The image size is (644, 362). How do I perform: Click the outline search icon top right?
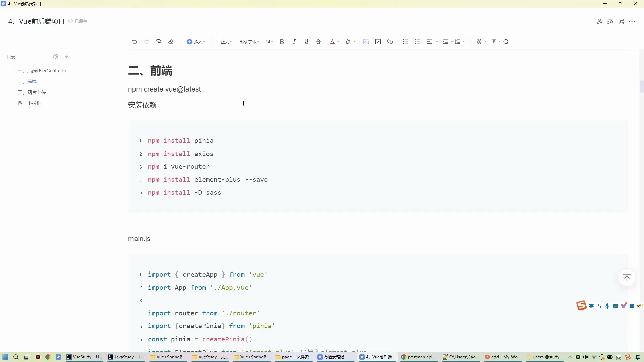[610, 21]
